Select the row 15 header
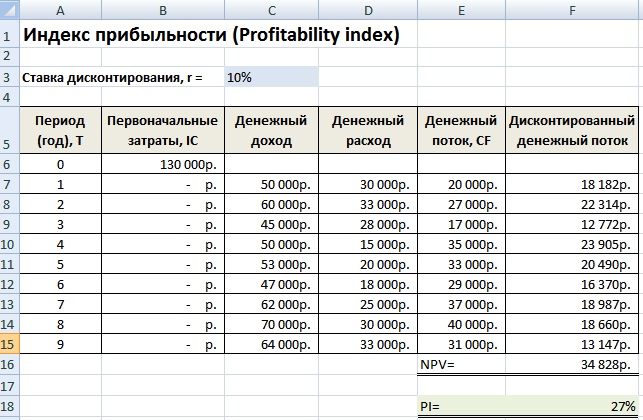643x420 pixels. [9, 344]
